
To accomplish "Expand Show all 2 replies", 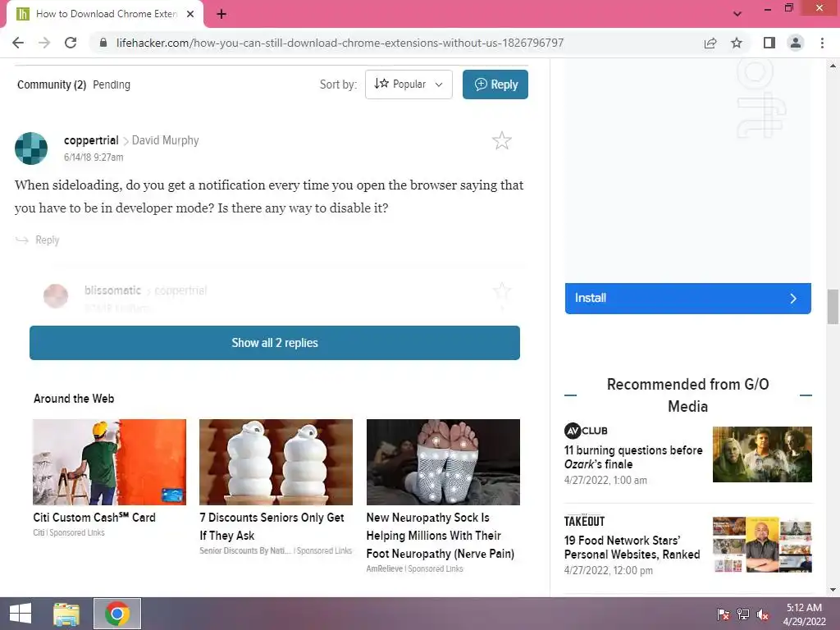I will coord(275,343).
